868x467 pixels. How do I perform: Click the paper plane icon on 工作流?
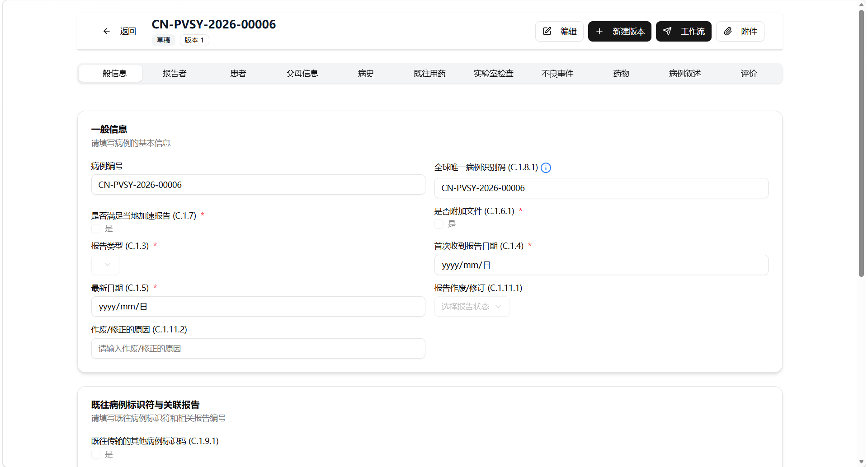click(x=667, y=31)
